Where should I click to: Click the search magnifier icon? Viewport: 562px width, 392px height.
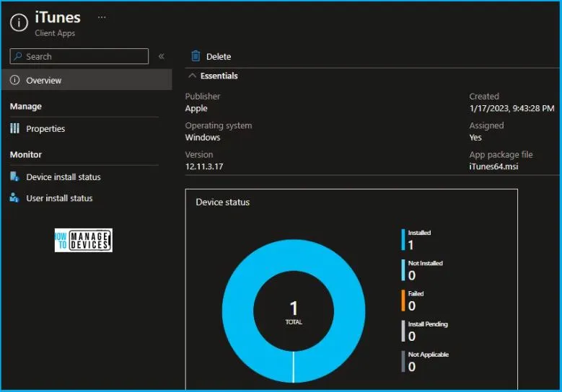click(17, 56)
